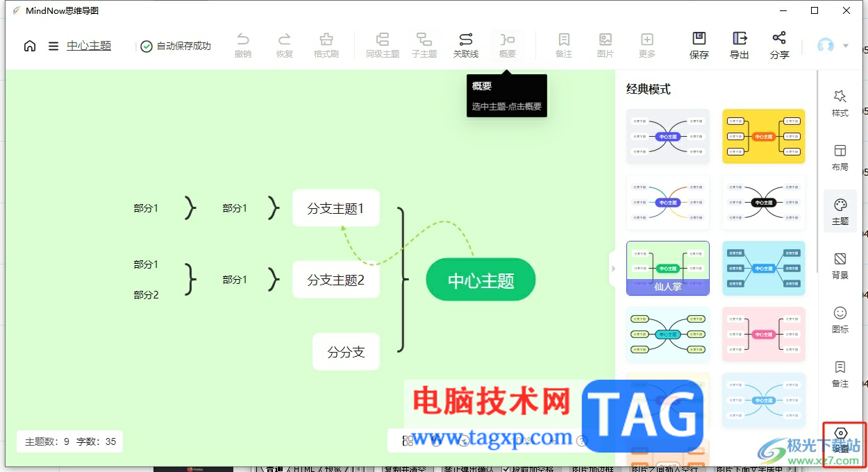
Task: Select the 分分支 node
Action: 346,352
